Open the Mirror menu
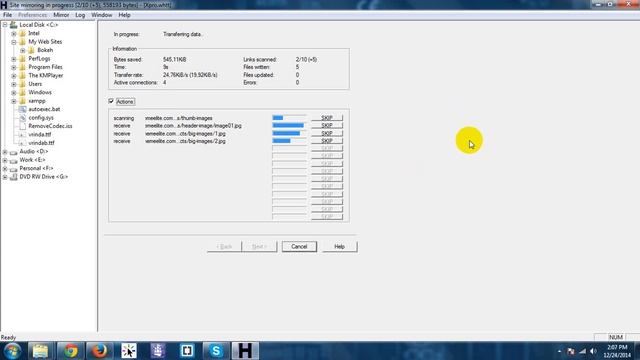Screen dimensions: 640x360 [x=61, y=15]
